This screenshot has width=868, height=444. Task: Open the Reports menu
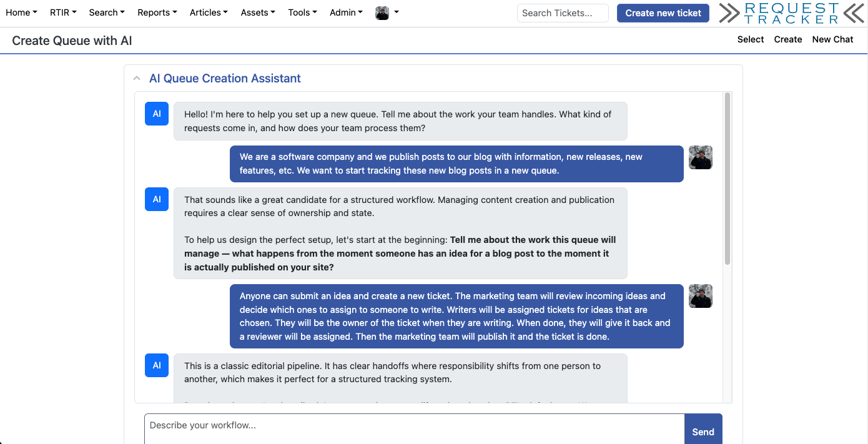(157, 12)
